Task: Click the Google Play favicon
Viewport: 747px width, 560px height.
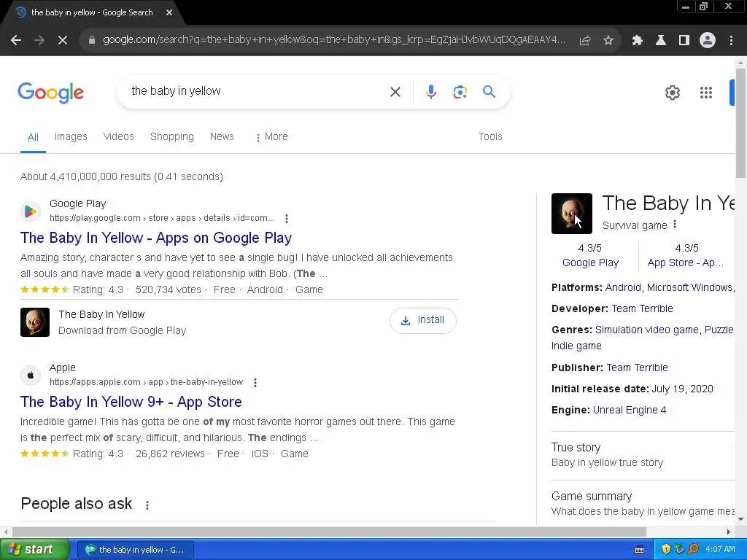Action: 30,211
